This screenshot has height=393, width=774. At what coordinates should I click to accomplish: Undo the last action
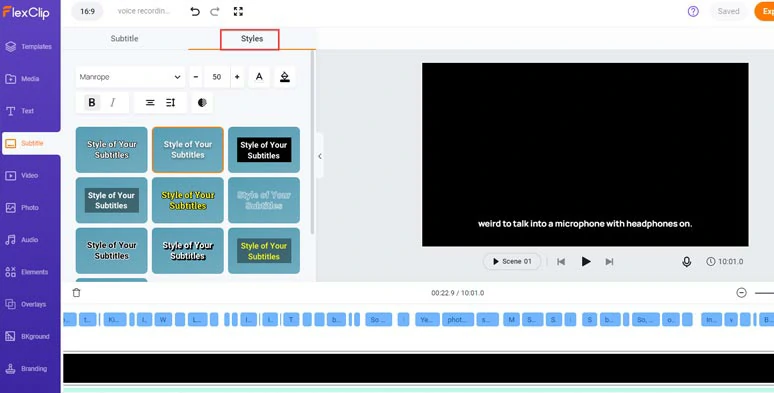(195, 11)
